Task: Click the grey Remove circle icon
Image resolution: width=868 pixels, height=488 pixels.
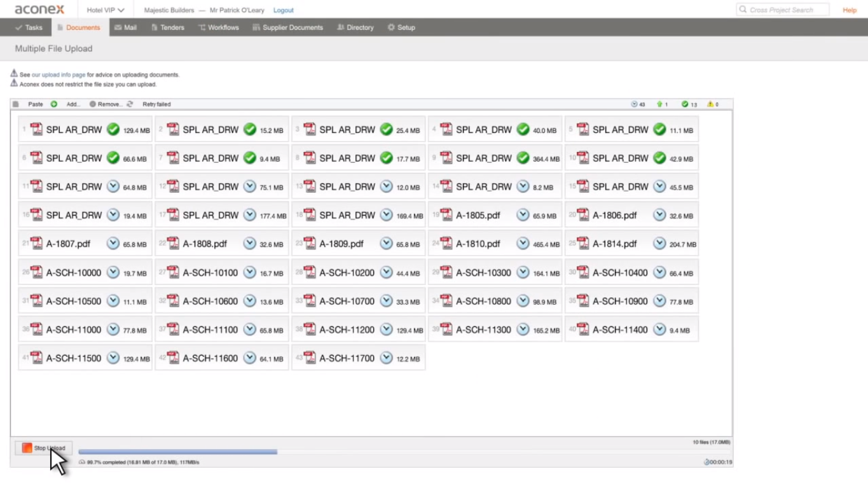Action: [x=92, y=104]
